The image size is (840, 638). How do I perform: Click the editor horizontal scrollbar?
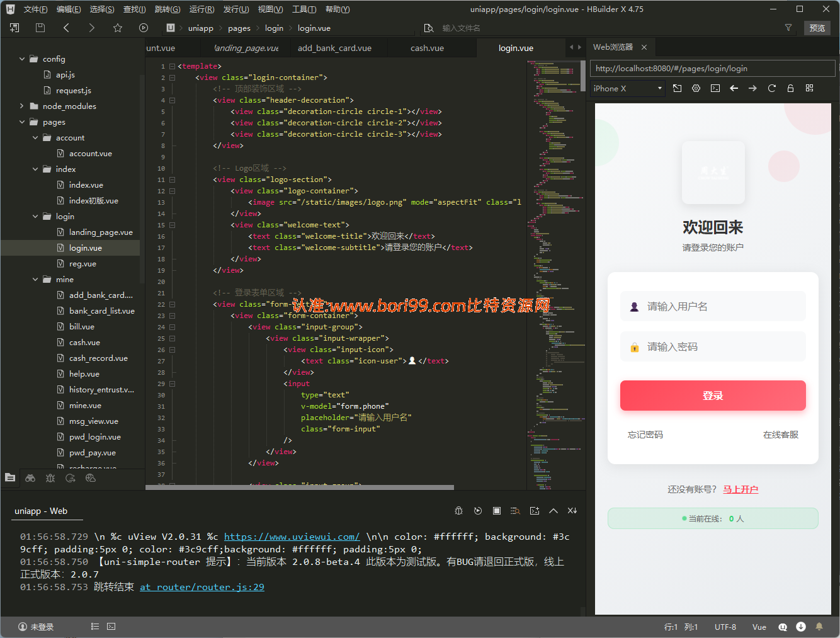300,487
